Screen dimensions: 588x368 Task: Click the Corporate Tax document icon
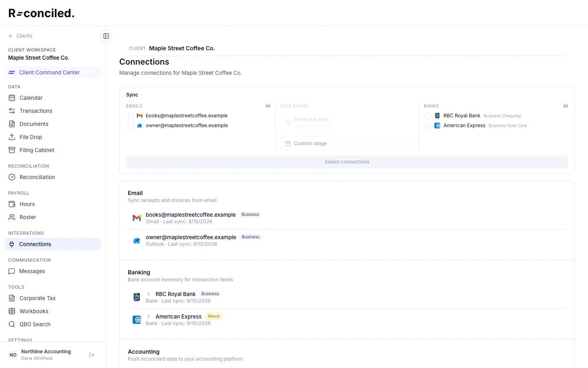(x=12, y=298)
